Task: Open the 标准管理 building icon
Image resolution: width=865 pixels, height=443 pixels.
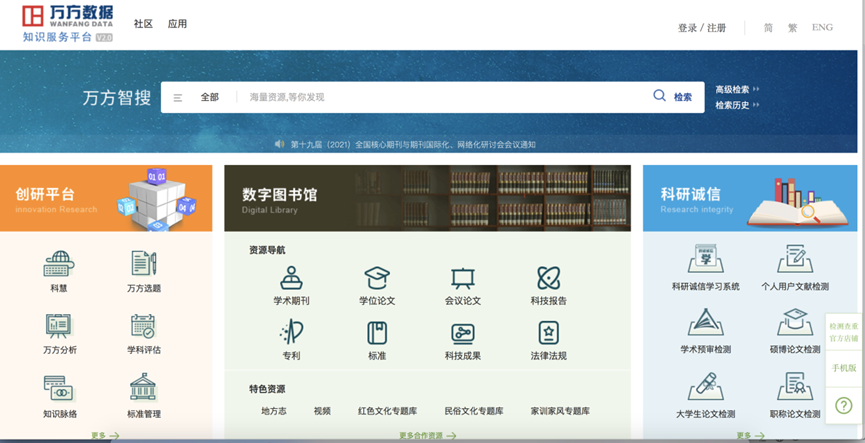Action: [x=143, y=387]
